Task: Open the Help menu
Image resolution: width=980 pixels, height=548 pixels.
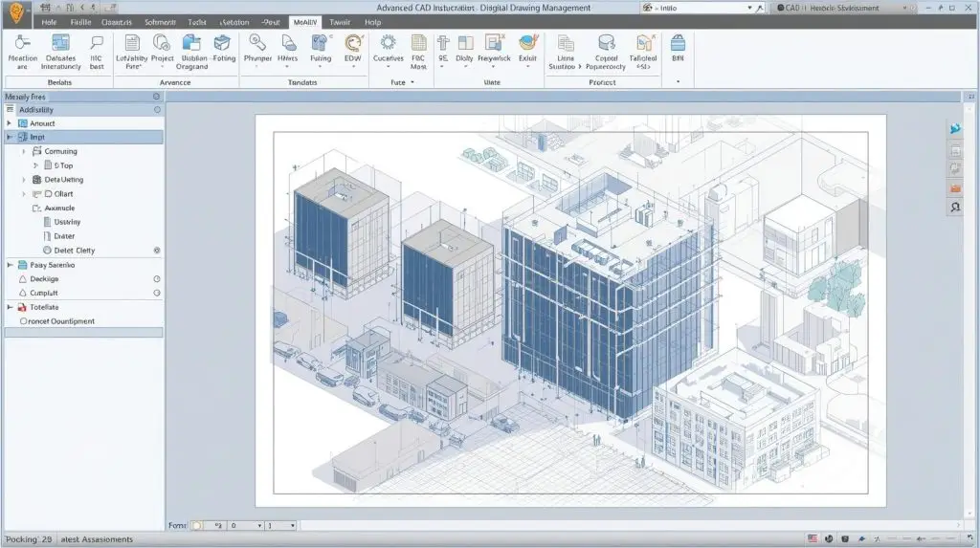Action: click(372, 22)
